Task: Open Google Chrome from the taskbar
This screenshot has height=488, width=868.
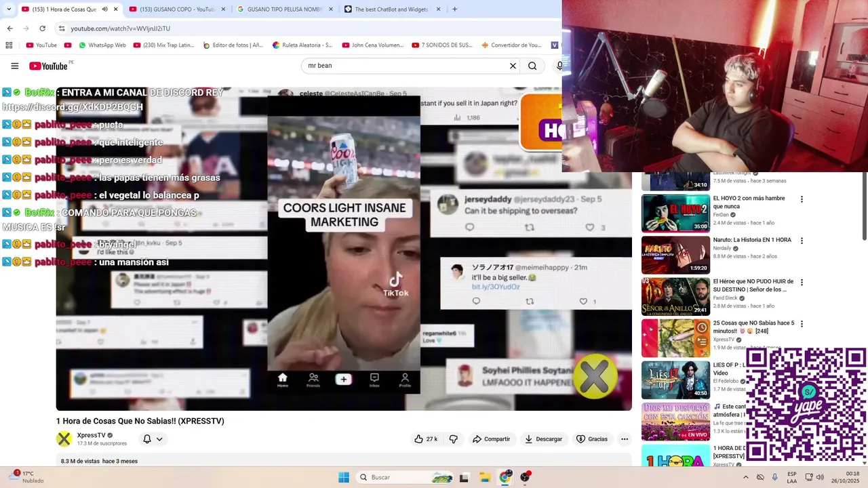Action: (x=505, y=477)
